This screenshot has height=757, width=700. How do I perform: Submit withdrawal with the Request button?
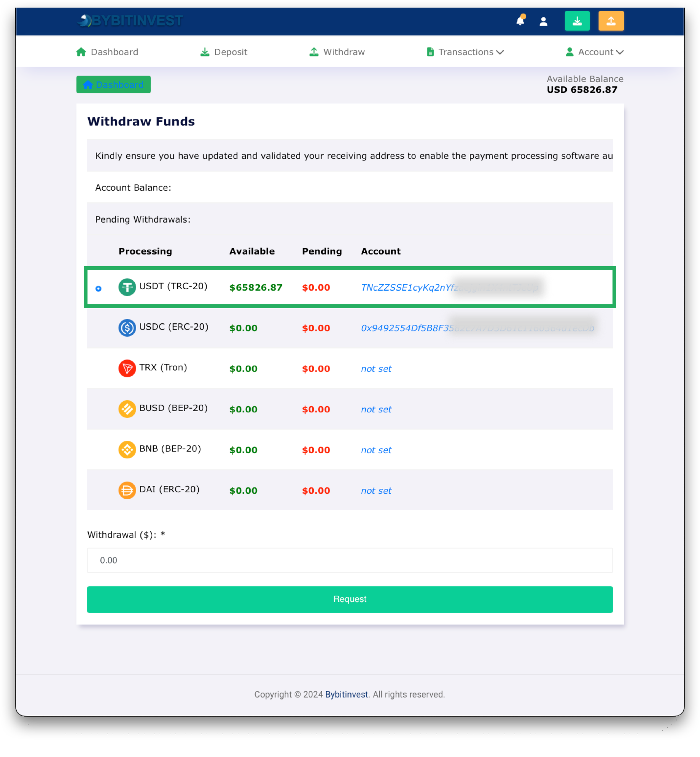click(350, 599)
